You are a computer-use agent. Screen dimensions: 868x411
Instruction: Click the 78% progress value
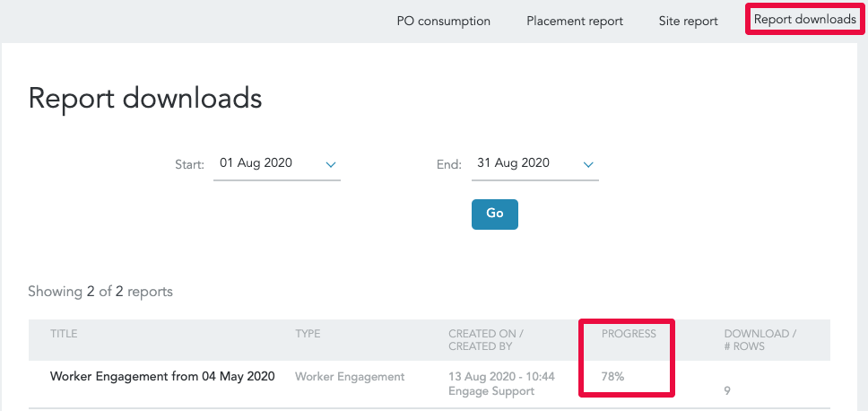pyautogui.click(x=612, y=377)
